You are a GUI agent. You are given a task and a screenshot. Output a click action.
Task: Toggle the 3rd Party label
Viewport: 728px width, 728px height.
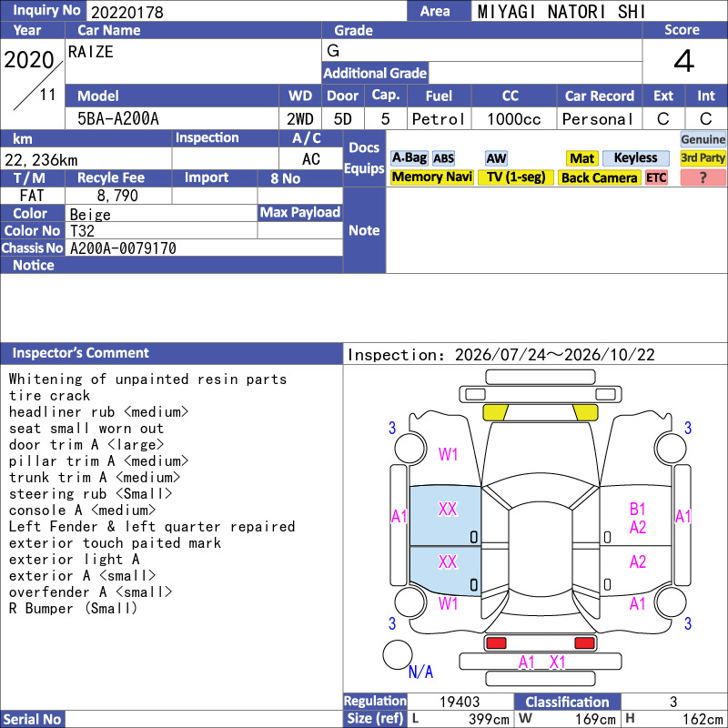pyautogui.click(x=703, y=158)
